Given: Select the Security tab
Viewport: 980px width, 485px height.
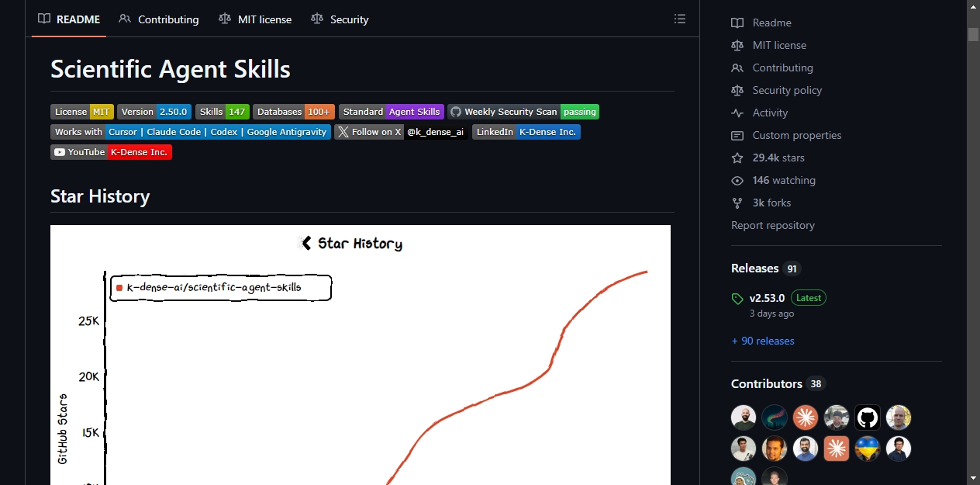Looking at the screenshot, I should pyautogui.click(x=340, y=19).
